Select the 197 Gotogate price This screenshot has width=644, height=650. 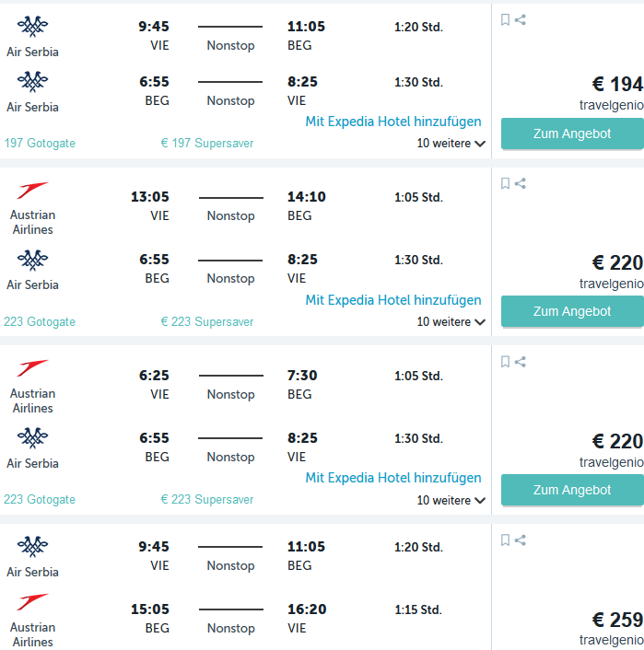[40, 143]
